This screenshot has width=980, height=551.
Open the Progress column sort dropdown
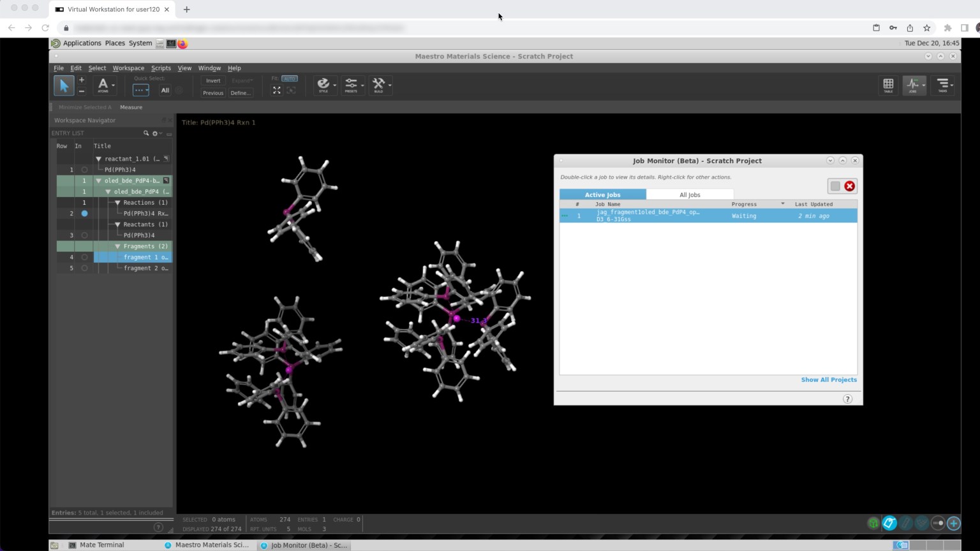[x=783, y=203]
